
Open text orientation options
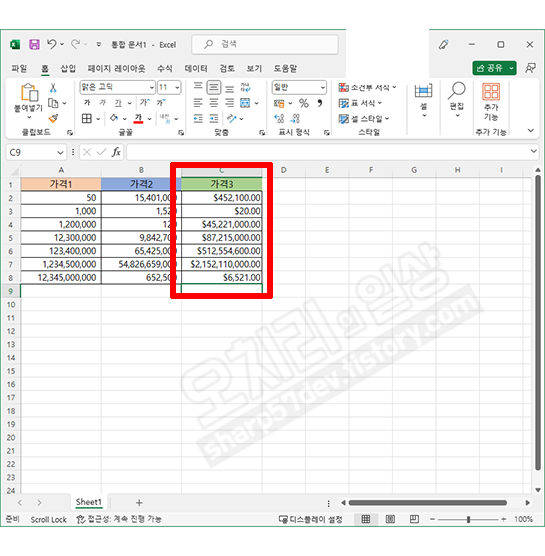[x=232, y=118]
